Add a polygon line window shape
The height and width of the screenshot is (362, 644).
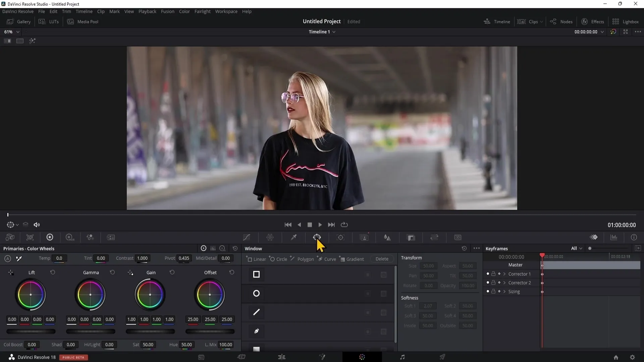pos(256,312)
